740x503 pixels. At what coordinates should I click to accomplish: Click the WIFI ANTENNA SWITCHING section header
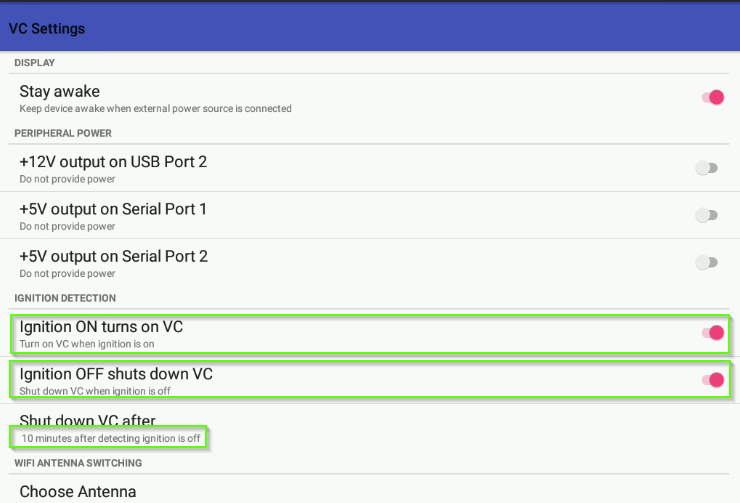(x=78, y=463)
